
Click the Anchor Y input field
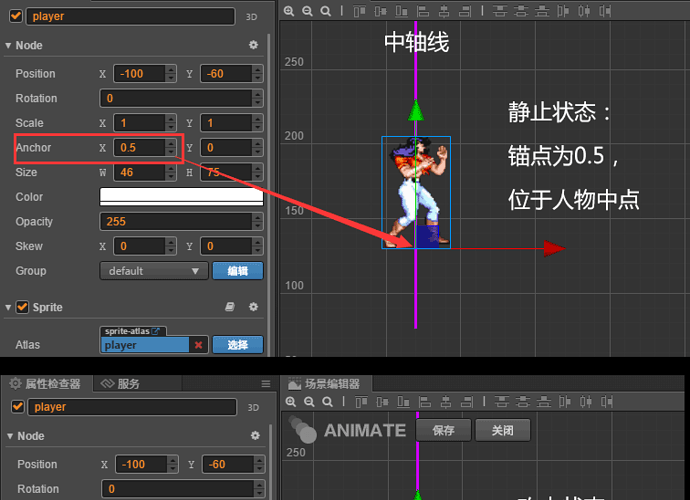(227, 147)
